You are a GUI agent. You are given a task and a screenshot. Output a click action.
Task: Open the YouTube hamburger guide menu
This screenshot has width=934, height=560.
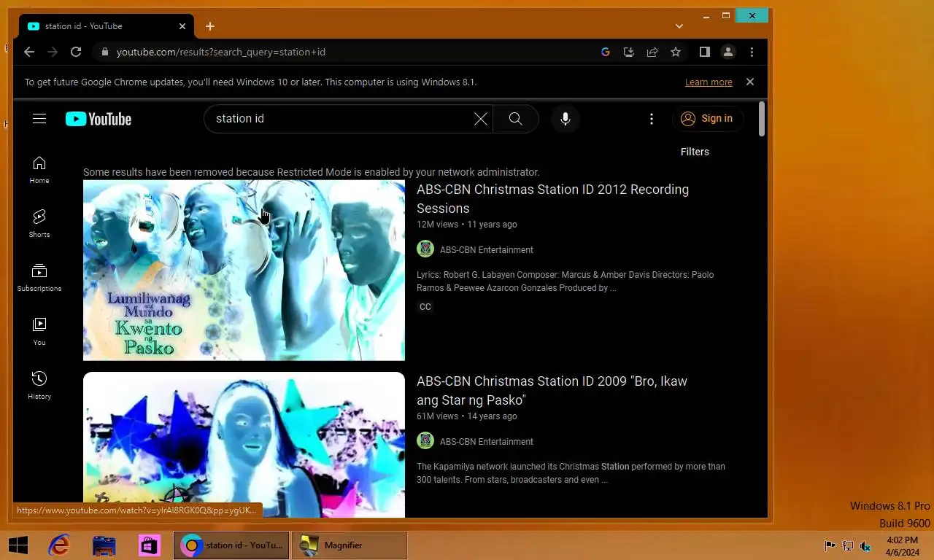(39, 119)
